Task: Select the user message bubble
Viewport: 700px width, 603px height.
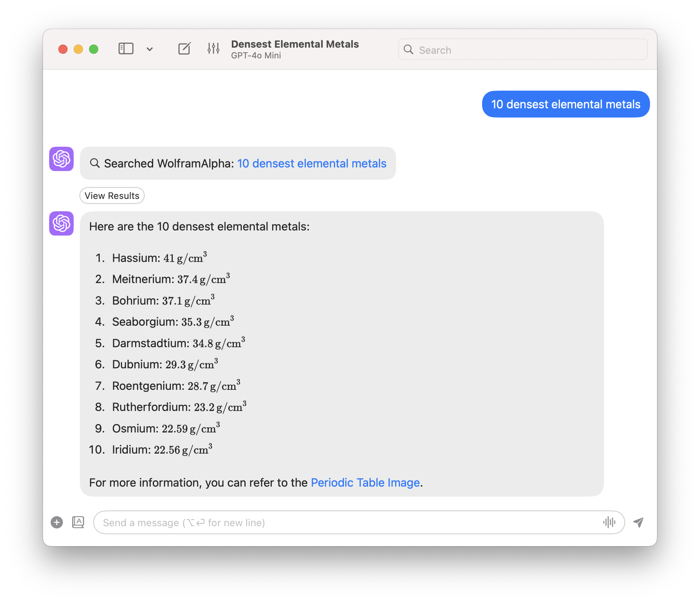Action: coord(565,104)
